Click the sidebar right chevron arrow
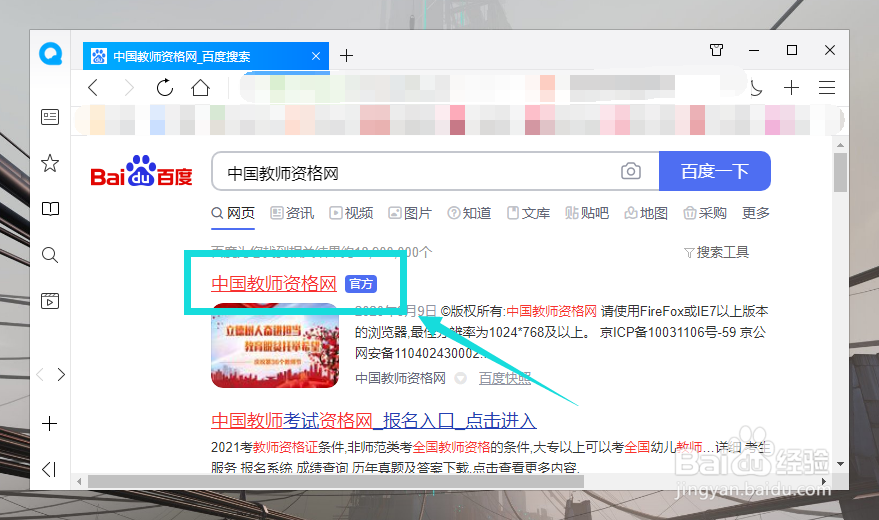Image resolution: width=879 pixels, height=520 pixels. [61, 374]
